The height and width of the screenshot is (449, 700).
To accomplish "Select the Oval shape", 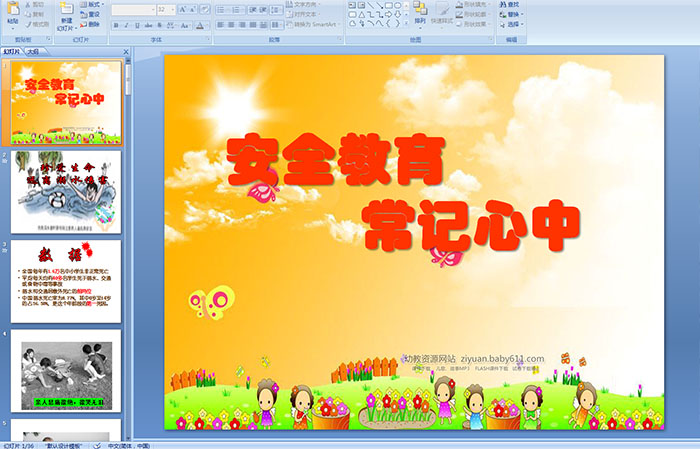I will (397, 5).
